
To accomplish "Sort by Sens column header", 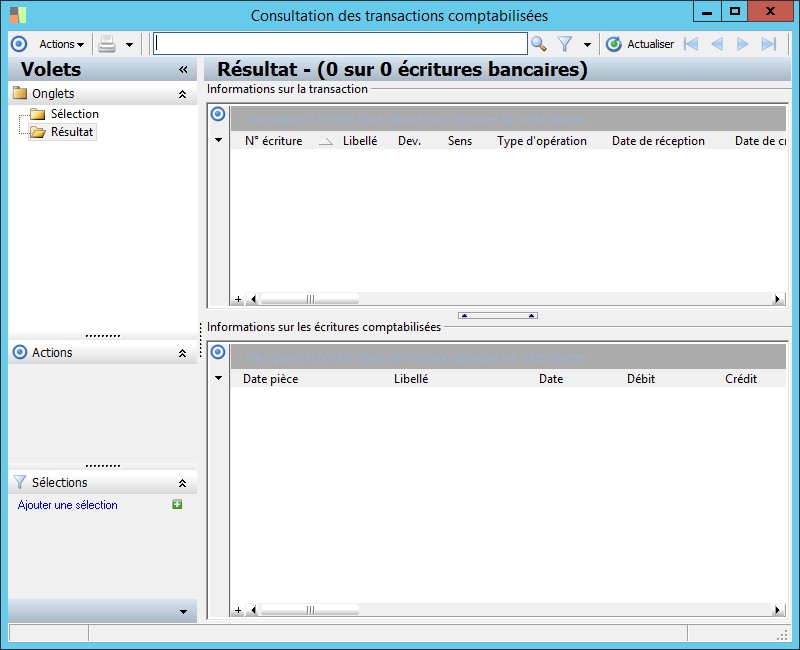I will [x=460, y=141].
